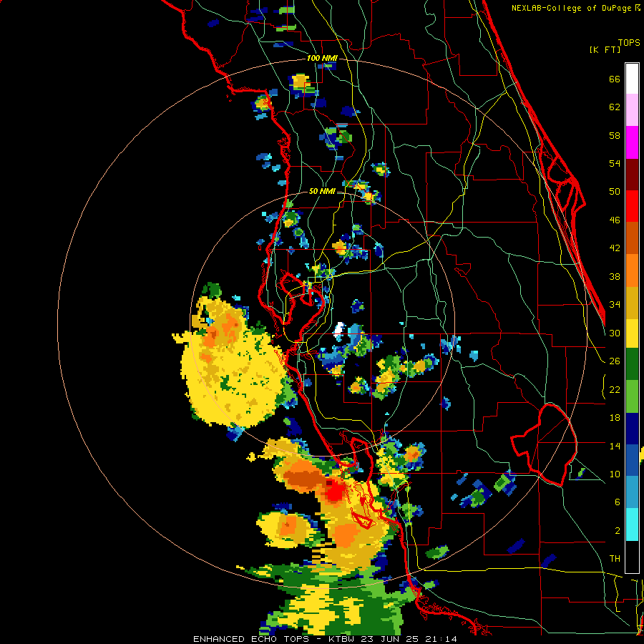Click the 34 value on the scale
Screen dimensions: 644x644
tap(615, 305)
